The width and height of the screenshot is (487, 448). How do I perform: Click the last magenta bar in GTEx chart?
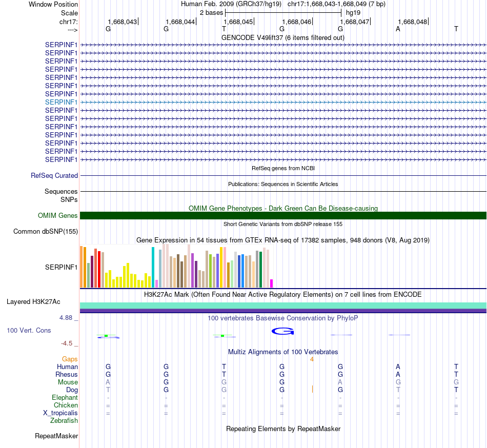[272, 283]
